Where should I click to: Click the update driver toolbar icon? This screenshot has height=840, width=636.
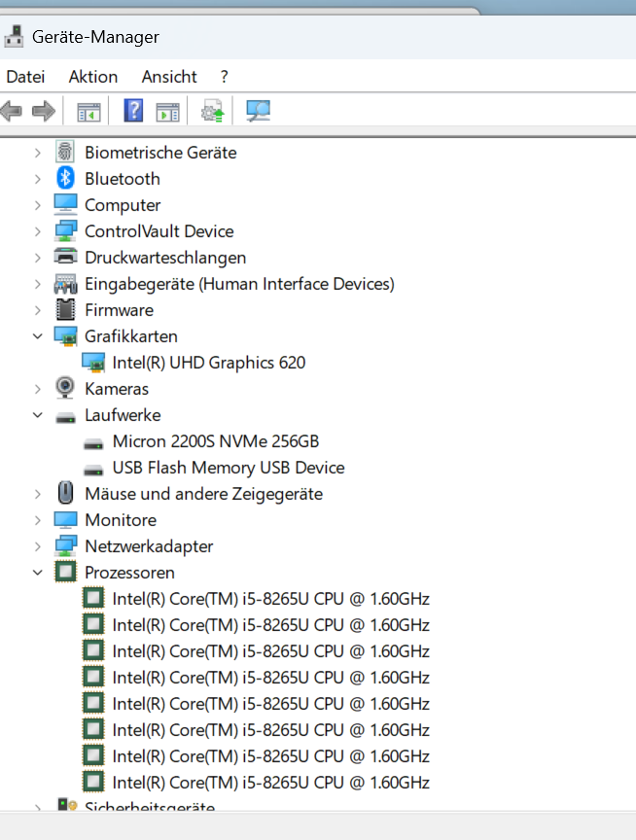212,112
